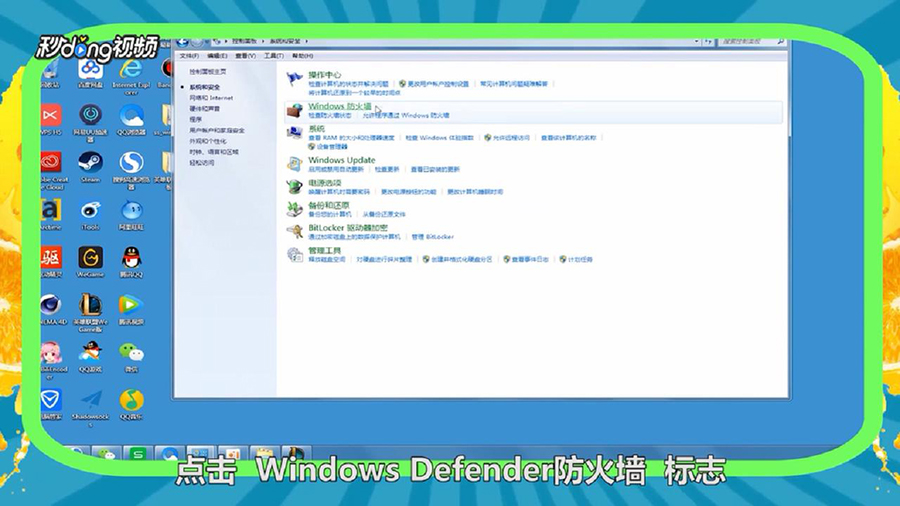
Task: Click the 检查更新 link
Action: tap(387, 169)
